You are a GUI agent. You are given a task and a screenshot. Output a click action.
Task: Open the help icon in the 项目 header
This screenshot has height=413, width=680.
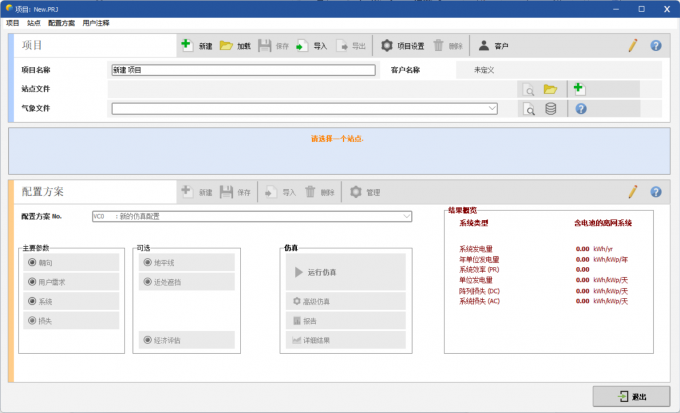click(656, 45)
